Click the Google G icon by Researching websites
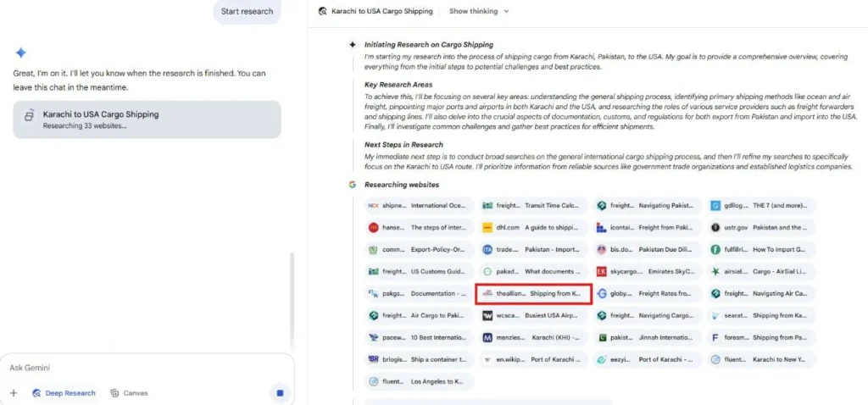868x405 pixels. click(352, 184)
